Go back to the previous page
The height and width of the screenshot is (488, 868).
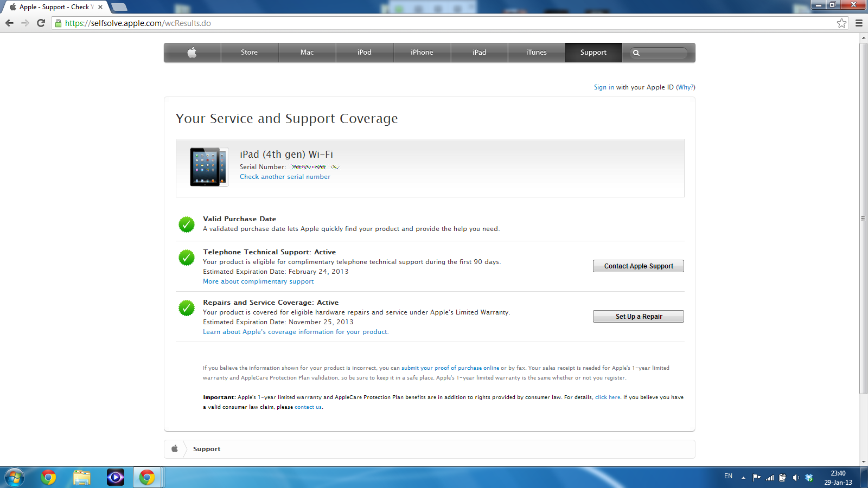pyautogui.click(x=9, y=23)
